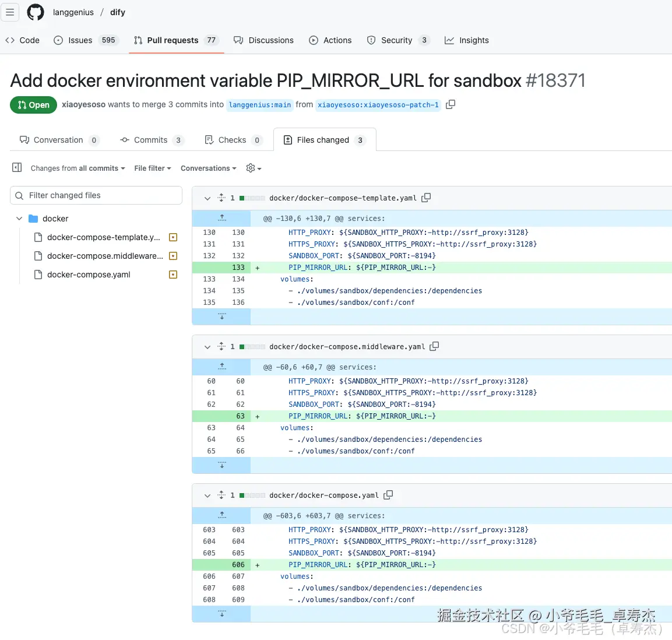Select docker-compose-template.y... in file tree

(x=104, y=237)
